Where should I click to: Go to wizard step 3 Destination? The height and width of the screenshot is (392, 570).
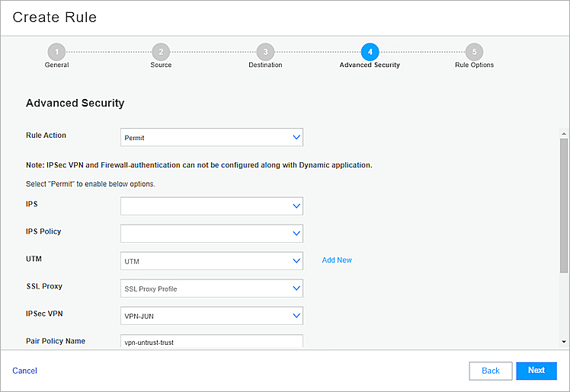(265, 52)
